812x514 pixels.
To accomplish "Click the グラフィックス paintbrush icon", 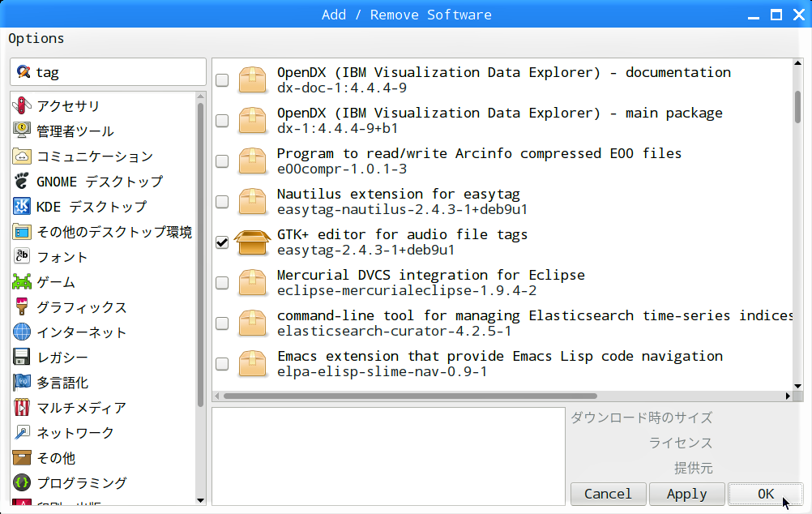I will [x=22, y=306].
